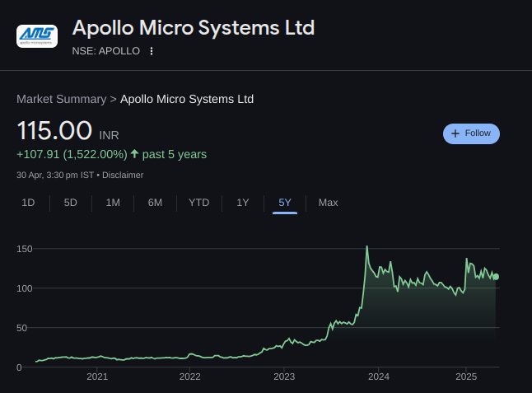Click the past 5 years label
The width and height of the screenshot is (532, 393).
[175, 154]
